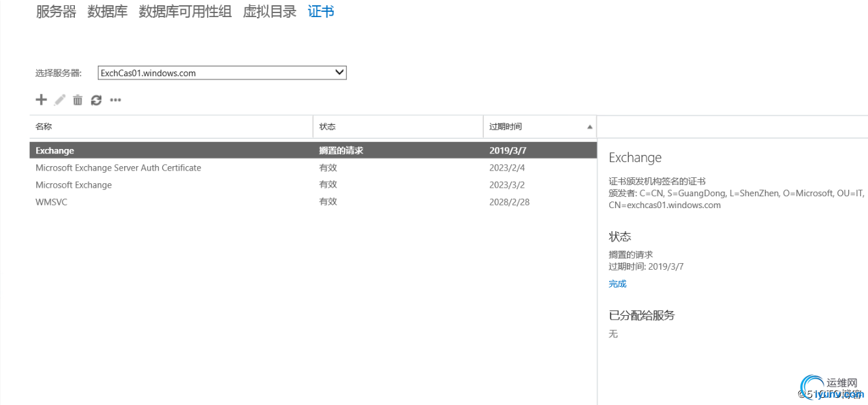868x405 pixels.
Task: Select the Exchange certificate row
Action: point(313,150)
